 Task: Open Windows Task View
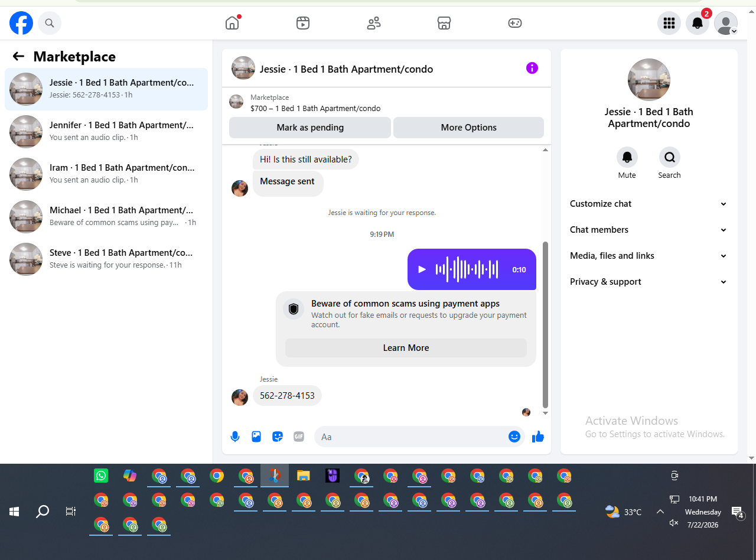click(71, 512)
